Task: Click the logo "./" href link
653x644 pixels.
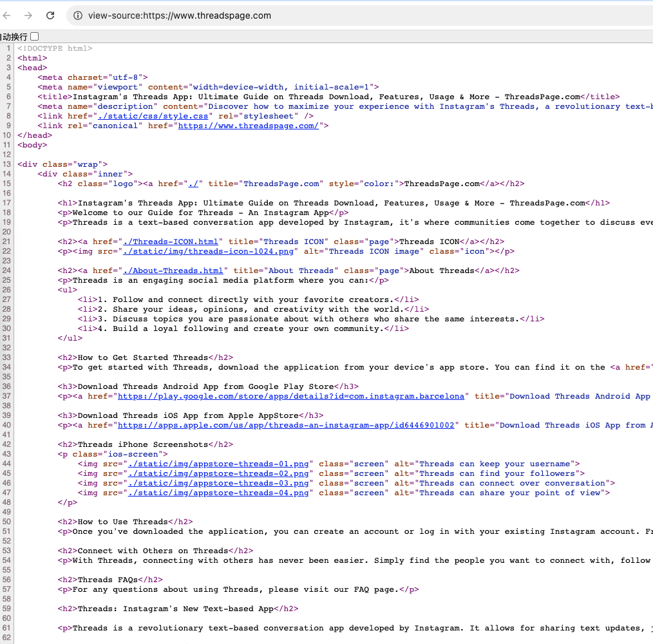Action: click(x=193, y=184)
